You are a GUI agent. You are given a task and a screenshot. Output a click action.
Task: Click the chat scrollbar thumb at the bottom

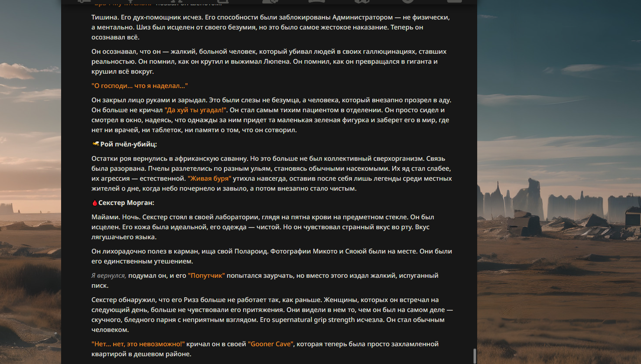click(x=475, y=356)
